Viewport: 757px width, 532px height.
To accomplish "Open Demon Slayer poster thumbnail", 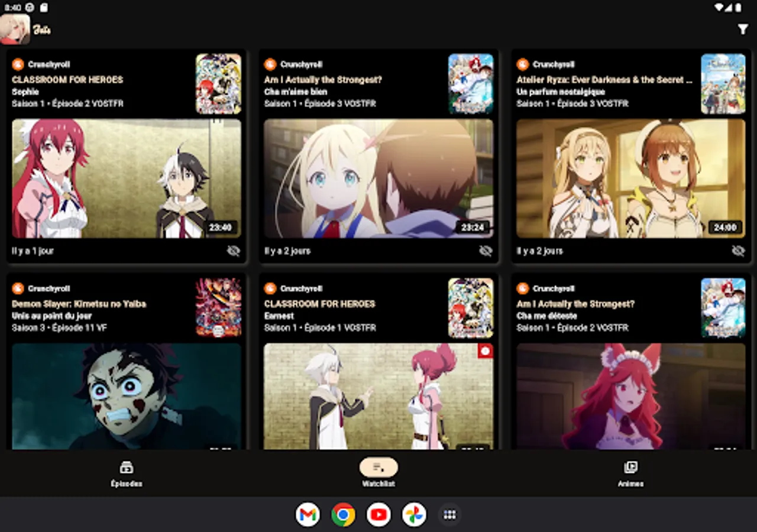I will pyautogui.click(x=219, y=308).
